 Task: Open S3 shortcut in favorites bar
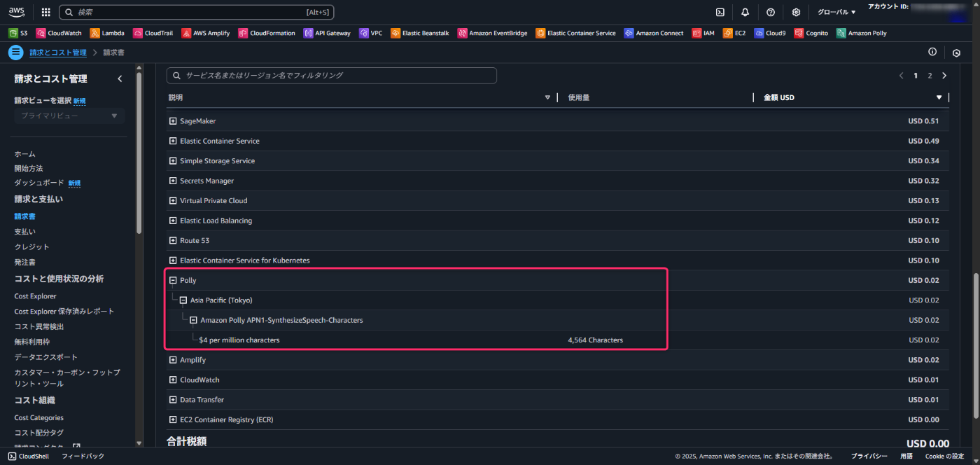(x=18, y=33)
